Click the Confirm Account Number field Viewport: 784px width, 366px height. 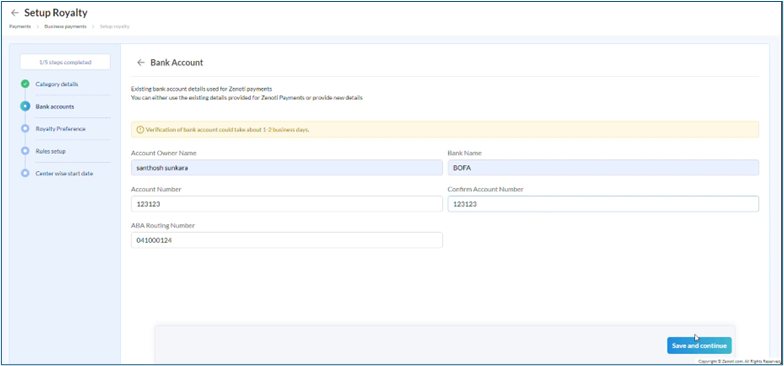pos(603,204)
